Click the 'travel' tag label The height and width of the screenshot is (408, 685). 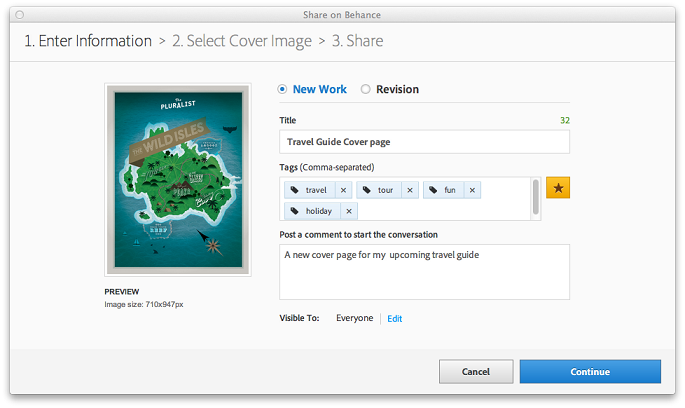(x=316, y=190)
